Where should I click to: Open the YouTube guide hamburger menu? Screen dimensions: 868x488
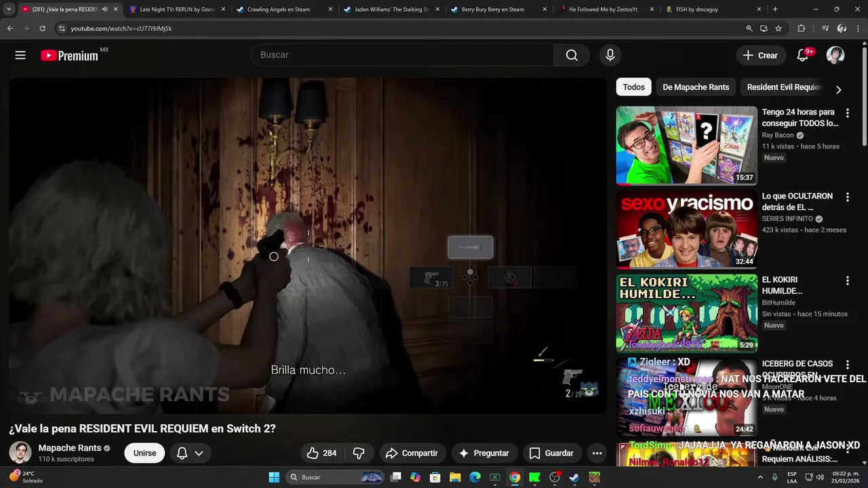pyautogui.click(x=20, y=56)
